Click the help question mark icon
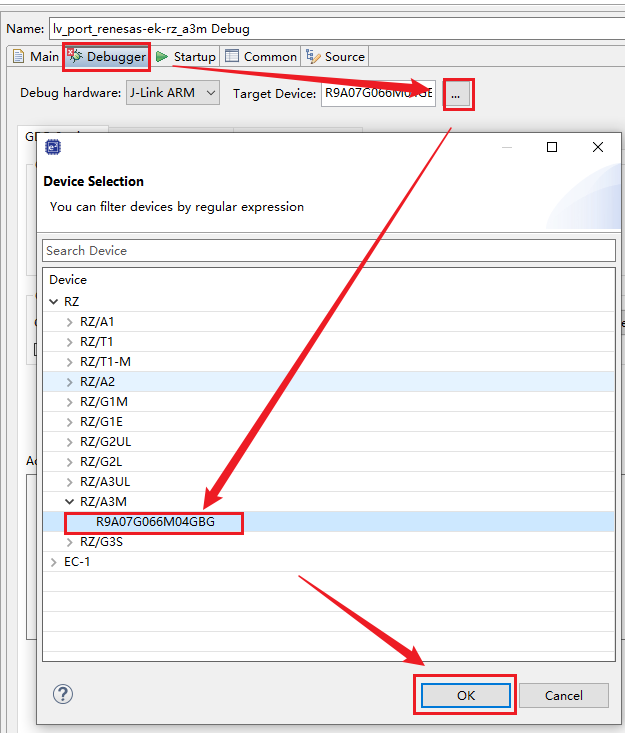This screenshot has width=625, height=733. [63, 694]
